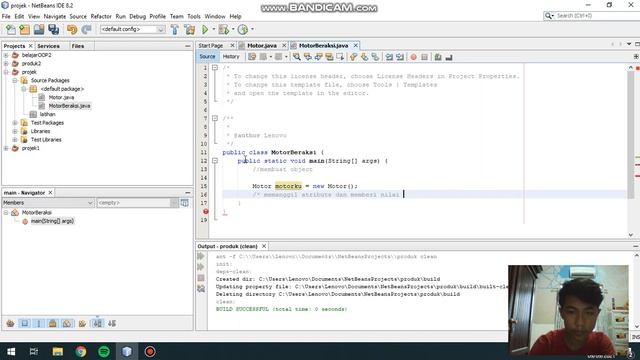Click the Redo toolbar icon
Viewport: 640px width, 360px height.
[86, 29]
